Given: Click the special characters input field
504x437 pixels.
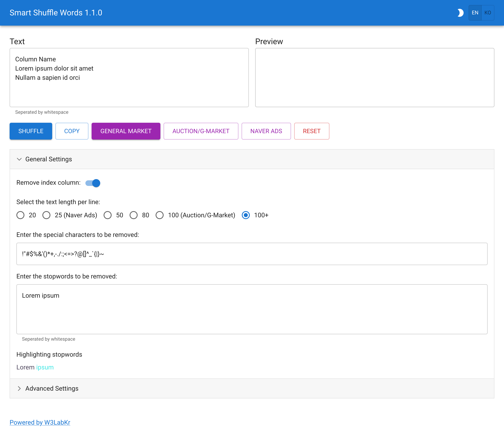Looking at the screenshot, I should pyautogui.click(x=252, y=254).
